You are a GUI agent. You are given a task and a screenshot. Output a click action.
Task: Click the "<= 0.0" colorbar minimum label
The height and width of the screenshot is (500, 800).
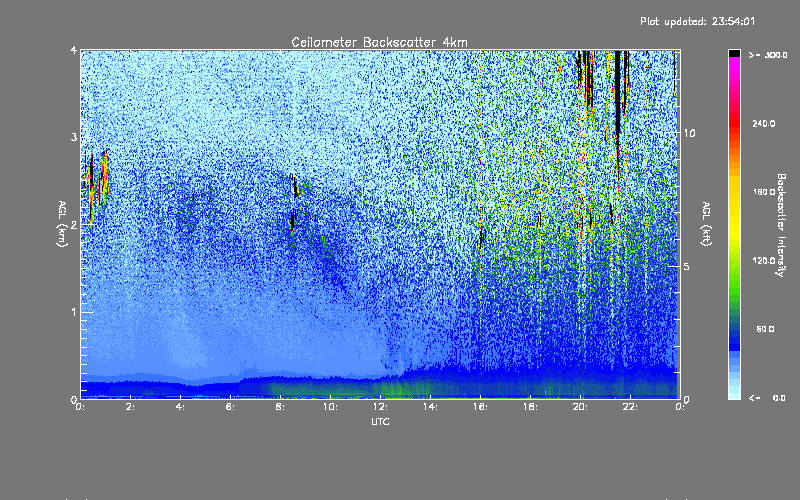pyautogui.click(x=768, y=398)
